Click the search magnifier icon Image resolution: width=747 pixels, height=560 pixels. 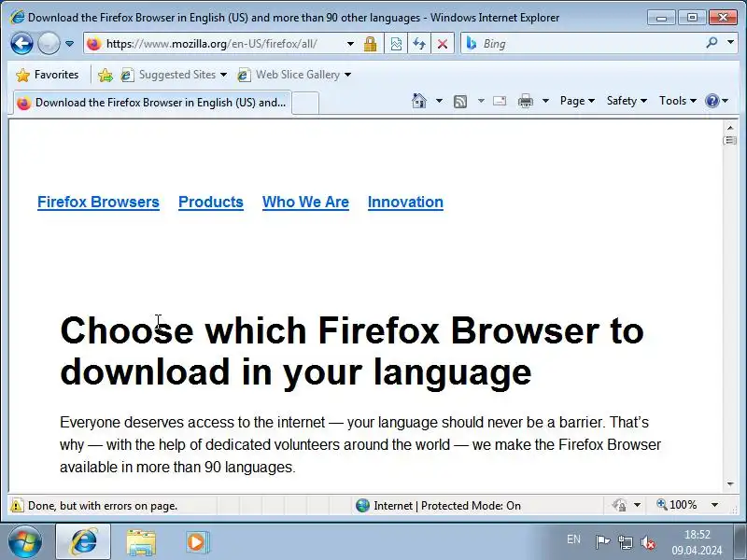pos(712,43)
